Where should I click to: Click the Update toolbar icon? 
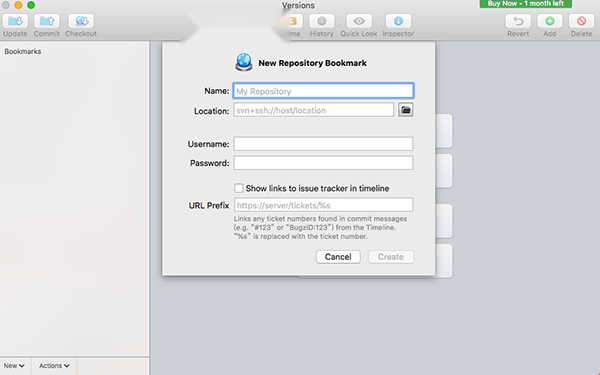pos(15,21)
